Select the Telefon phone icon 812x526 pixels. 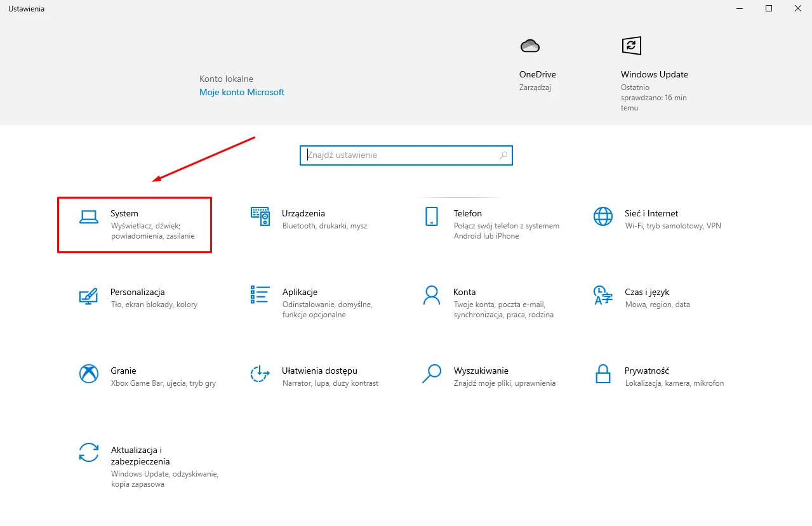432,217
